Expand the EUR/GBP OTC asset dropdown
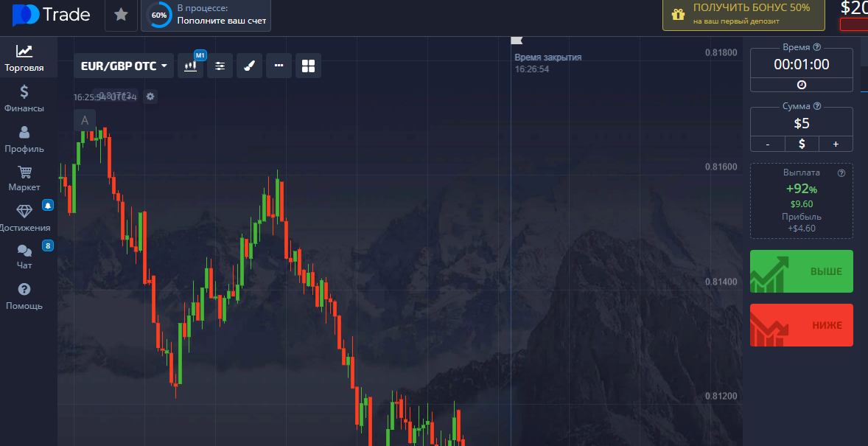 (x=124, y=66)
